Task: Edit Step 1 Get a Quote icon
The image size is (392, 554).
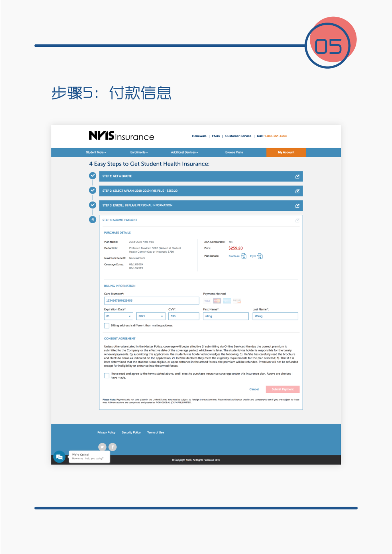Action: [297, 176]
